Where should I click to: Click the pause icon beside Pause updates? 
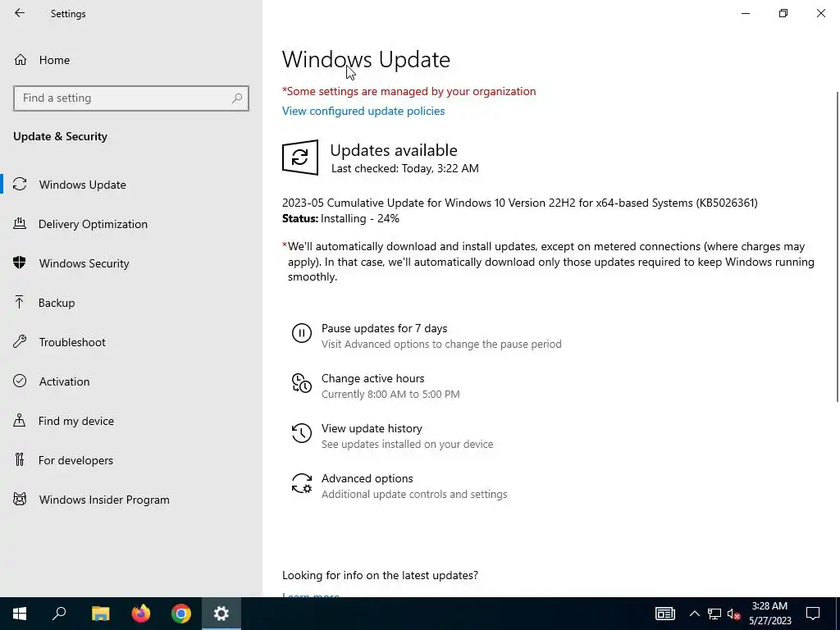point(302,333)
